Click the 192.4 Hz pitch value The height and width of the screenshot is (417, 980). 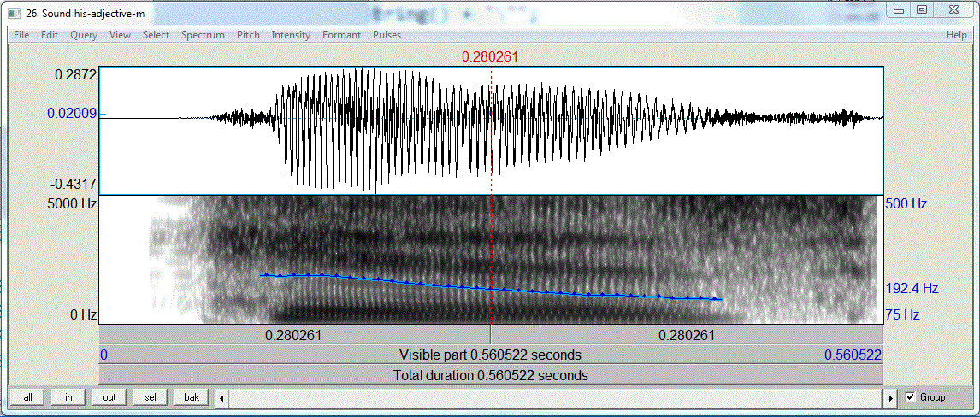click(912, 289)
